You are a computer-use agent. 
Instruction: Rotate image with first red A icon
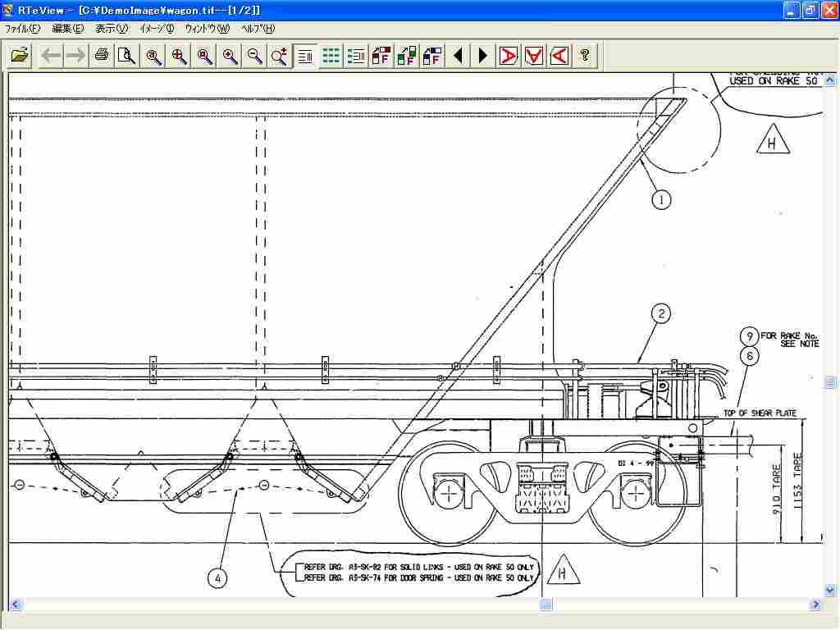tap(508, 55)
